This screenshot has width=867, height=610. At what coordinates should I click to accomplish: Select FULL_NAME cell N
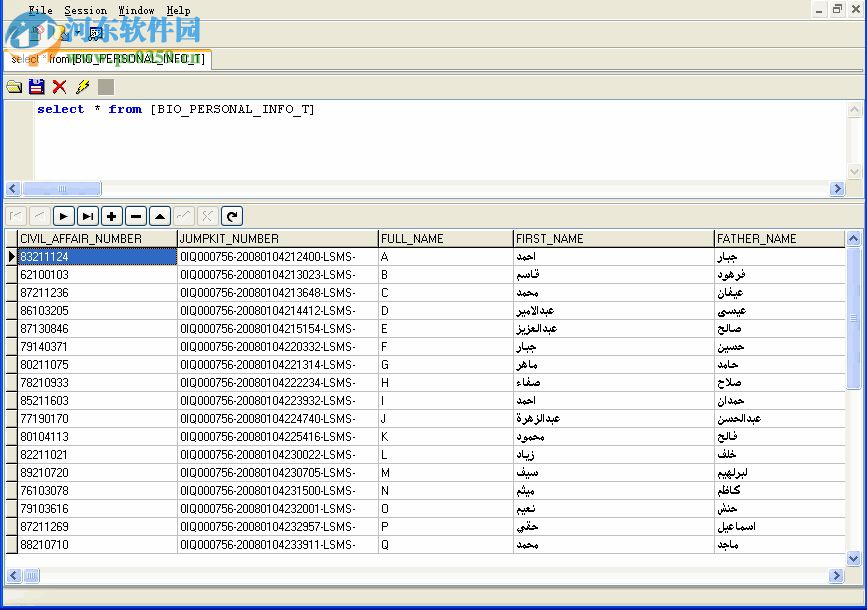pyautogui.click(x=446, y=491)
